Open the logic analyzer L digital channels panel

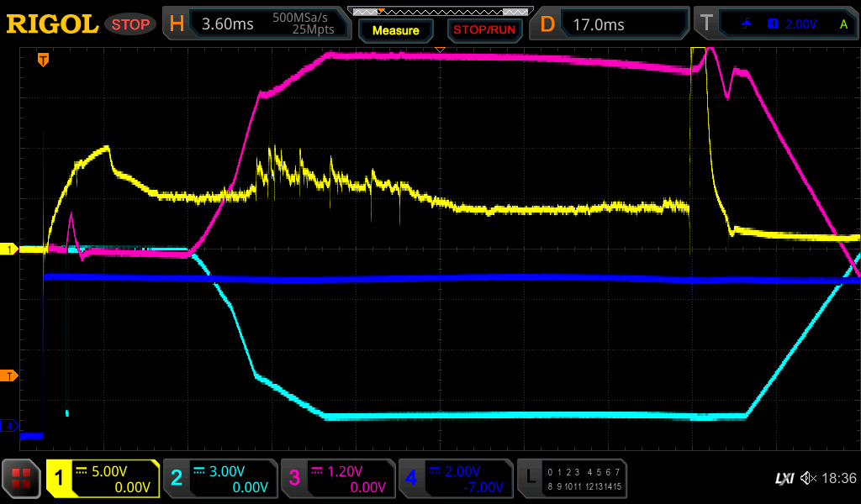(x=572, y=479)
